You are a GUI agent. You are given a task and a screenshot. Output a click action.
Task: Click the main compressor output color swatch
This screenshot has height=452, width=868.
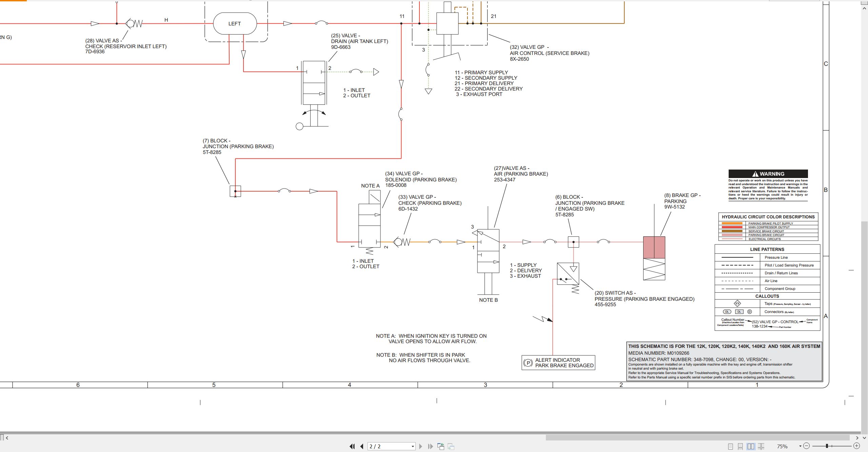[x=732, y=227]
